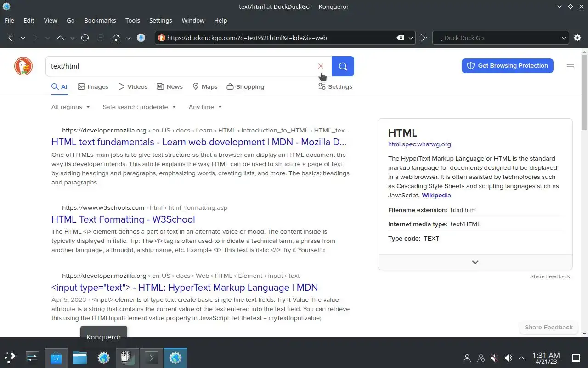
Task: Open the DuckDuckGo hamburger menu
Action: pyautogui.click(x=570, y=67)
